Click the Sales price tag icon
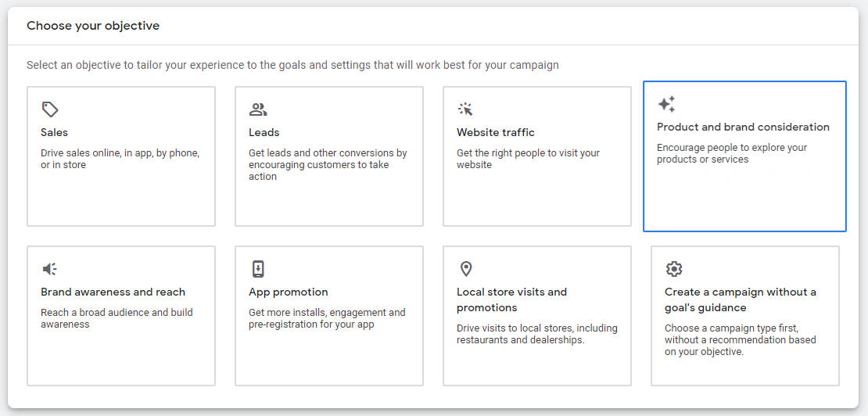 tap(50, 109)
